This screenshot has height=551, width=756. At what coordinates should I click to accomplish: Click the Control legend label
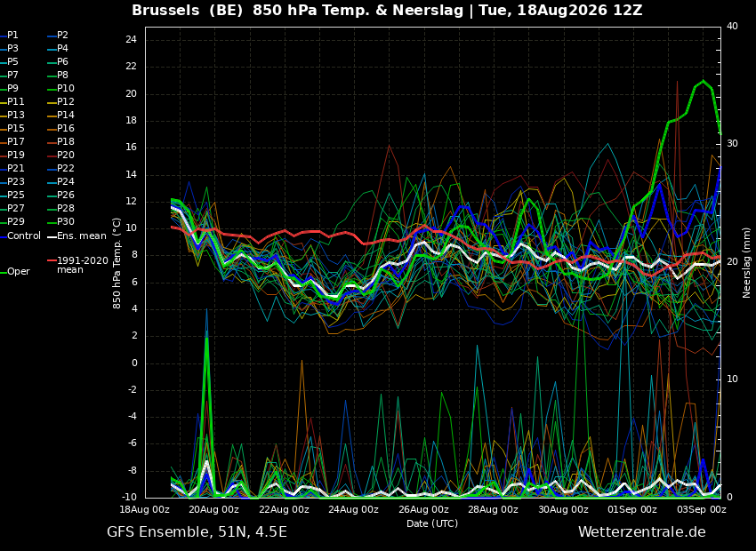[24, 236]
